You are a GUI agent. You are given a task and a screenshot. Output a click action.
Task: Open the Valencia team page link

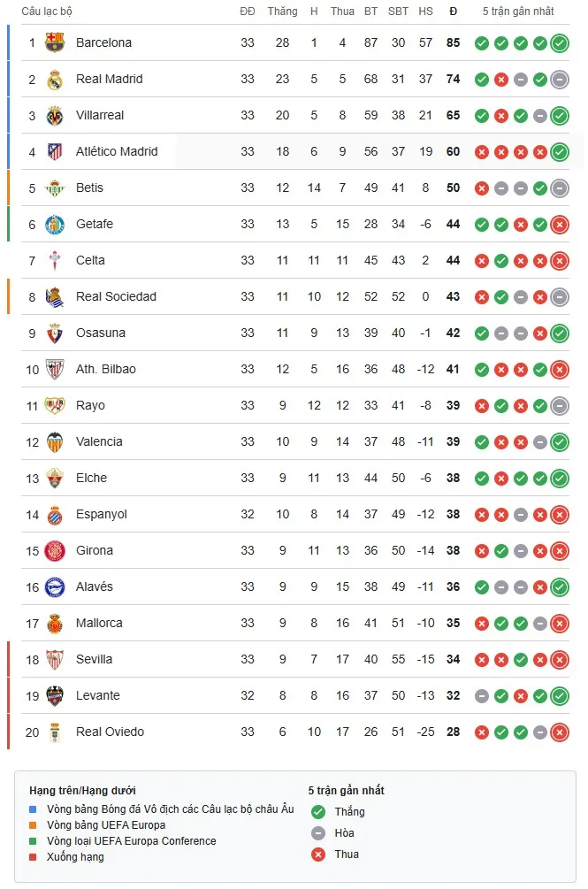click(100, 441)
